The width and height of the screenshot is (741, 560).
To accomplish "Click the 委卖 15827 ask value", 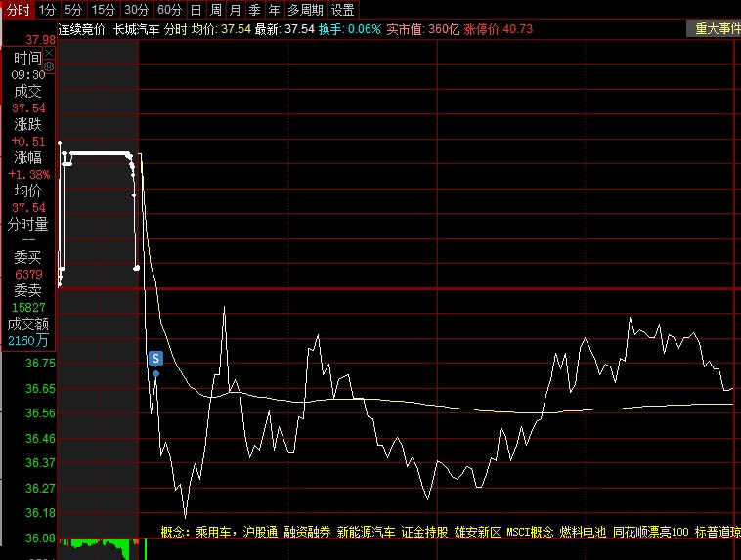I will point(28,308).
